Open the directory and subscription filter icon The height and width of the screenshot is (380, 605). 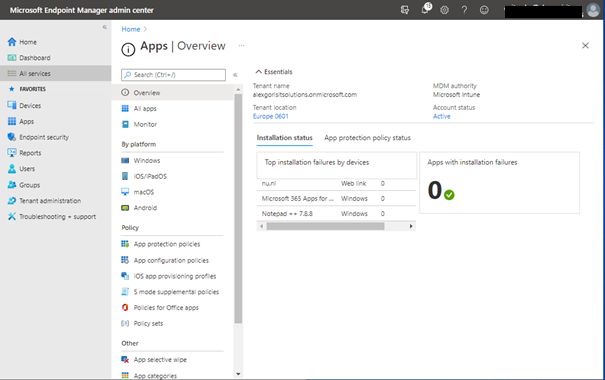(x=405, y=10)
